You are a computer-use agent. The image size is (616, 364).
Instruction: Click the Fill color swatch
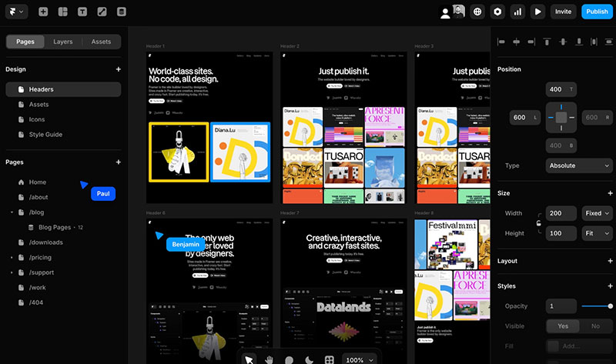coord(553,346)
